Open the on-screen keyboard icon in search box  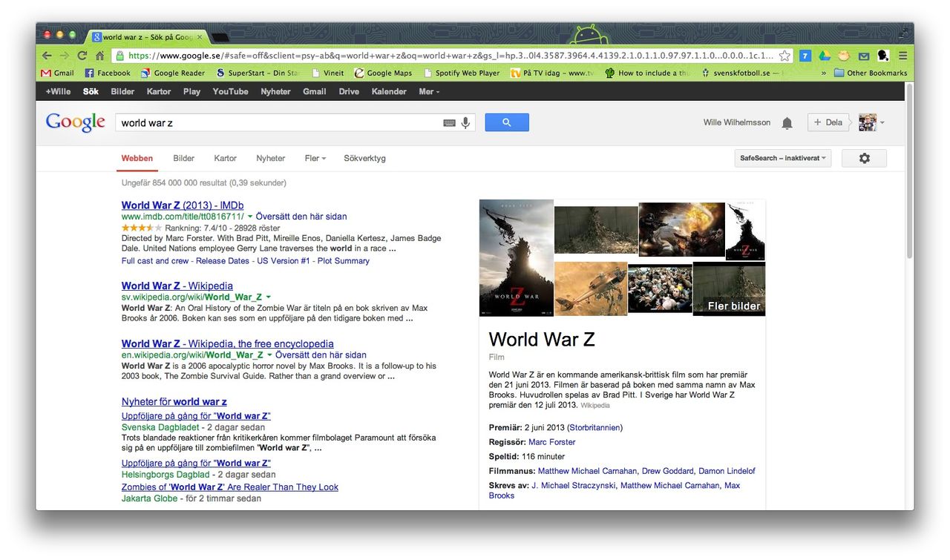coord(449,123)
